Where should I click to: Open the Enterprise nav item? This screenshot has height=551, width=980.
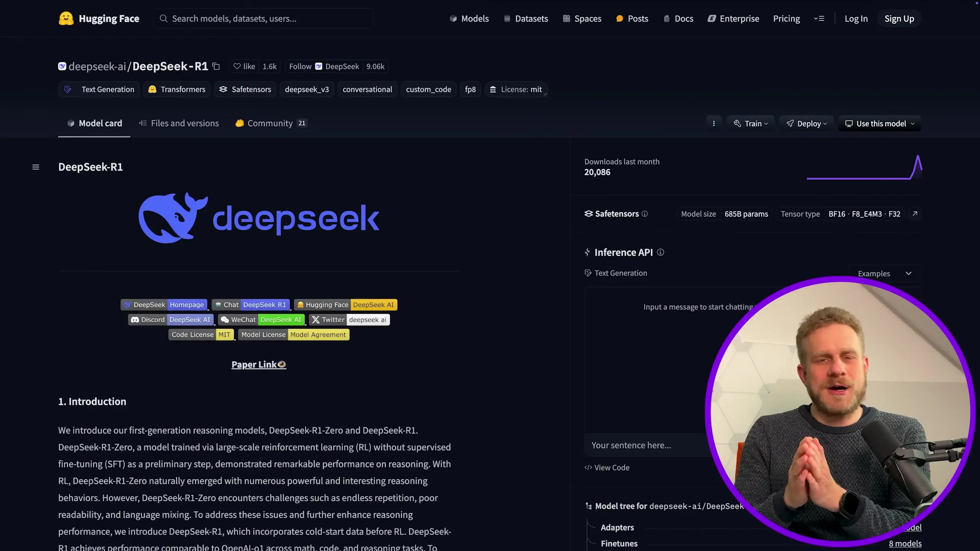733,18
